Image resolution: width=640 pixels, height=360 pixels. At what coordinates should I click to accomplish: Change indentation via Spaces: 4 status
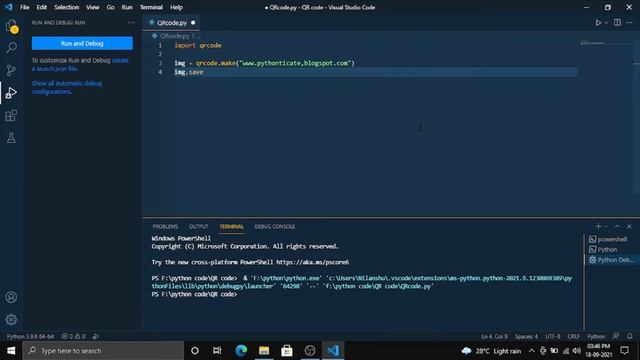click(526, 336)
